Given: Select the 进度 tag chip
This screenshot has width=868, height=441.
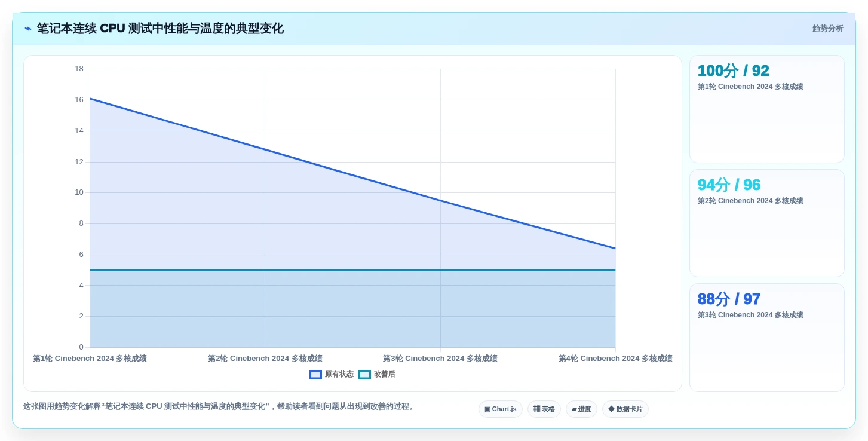Looking at the screenshot, I should point(581,409).
